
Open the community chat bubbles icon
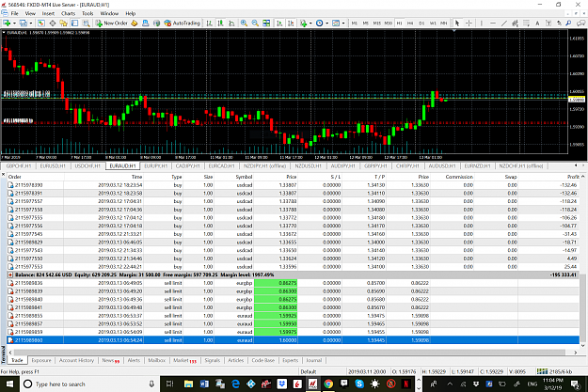(580, 24)
